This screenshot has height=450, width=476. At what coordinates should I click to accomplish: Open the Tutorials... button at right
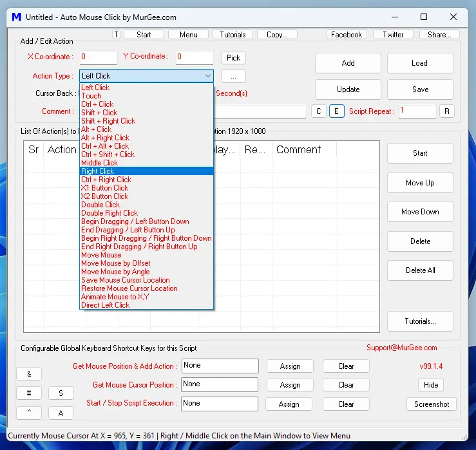[420, 321]
